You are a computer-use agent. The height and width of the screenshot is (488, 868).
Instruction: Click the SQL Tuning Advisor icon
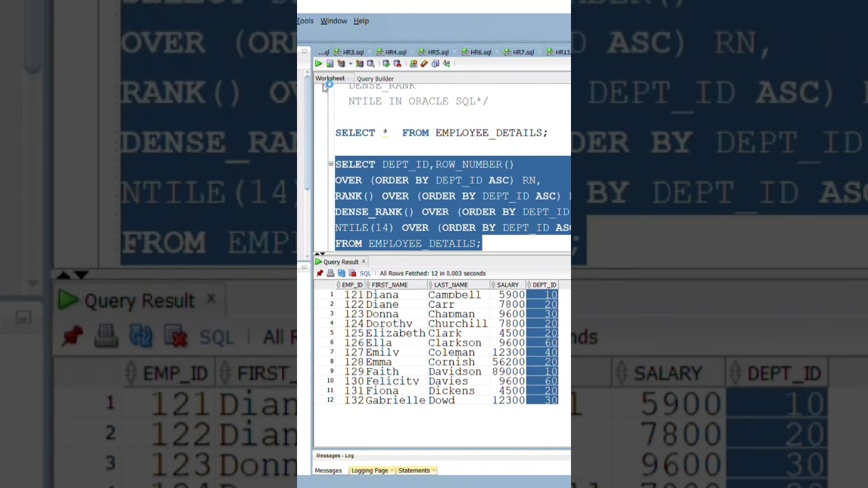(x=370, y=64)
